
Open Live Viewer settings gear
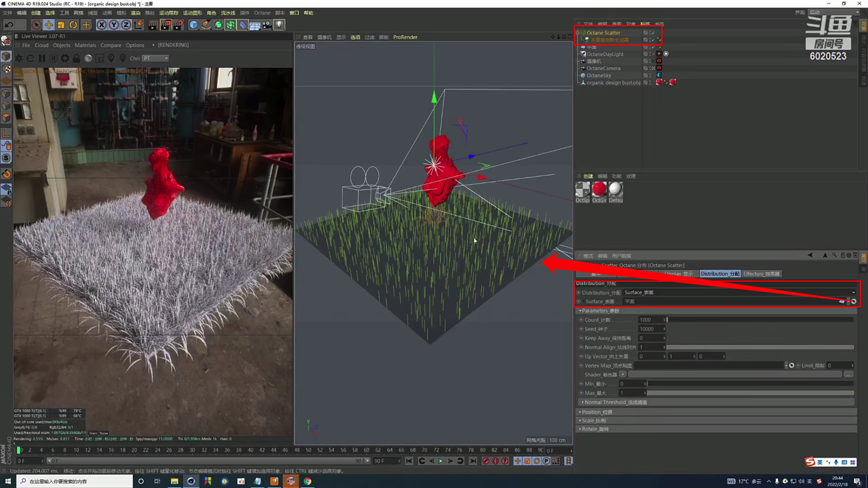[x=65, y=58]
